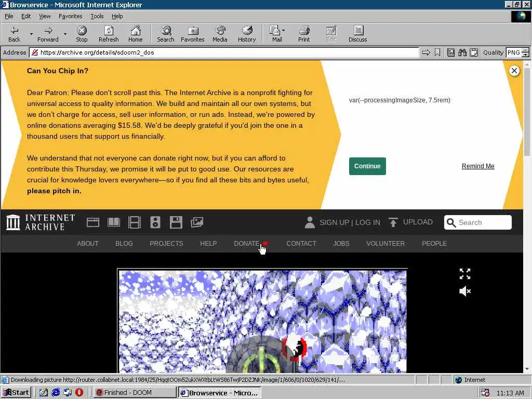Open the HELP navigation link

pyautogui.click(x=208, y=244)
